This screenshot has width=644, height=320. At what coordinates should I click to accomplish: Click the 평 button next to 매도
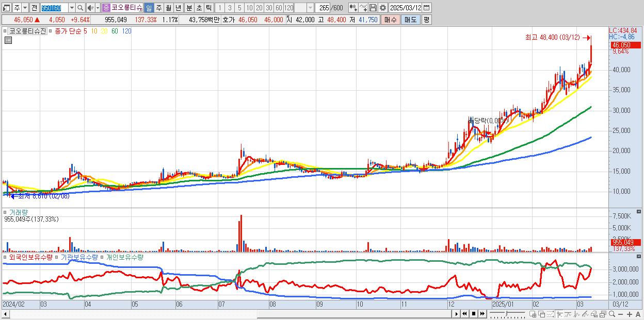pos(426,20)
